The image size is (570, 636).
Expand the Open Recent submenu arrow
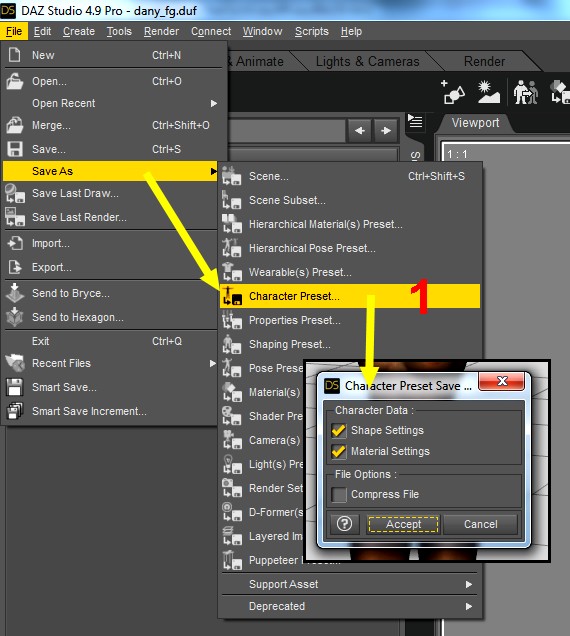[214, 103]
